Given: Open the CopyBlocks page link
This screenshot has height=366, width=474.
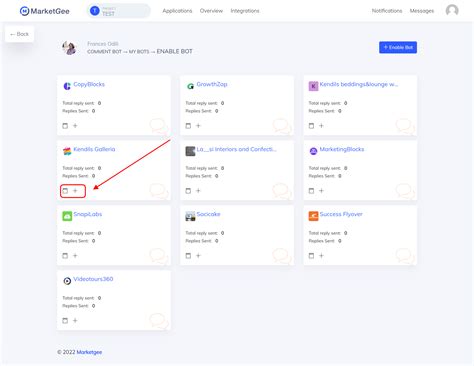Looking at the screenshot, I should (89, 84).
